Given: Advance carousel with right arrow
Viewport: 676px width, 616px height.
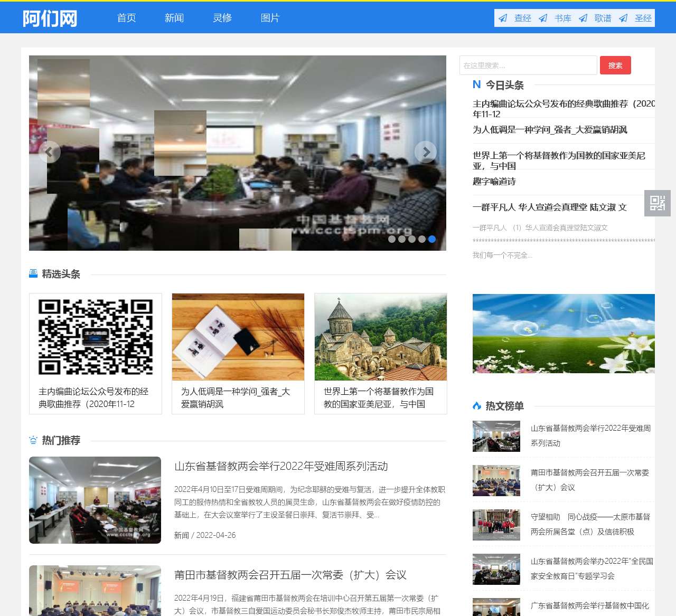Looking at the screenshot, I should click(x=426, y=152).
